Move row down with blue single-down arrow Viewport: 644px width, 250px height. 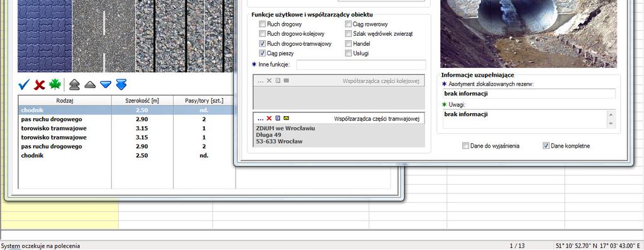click(x=106, y=85)
